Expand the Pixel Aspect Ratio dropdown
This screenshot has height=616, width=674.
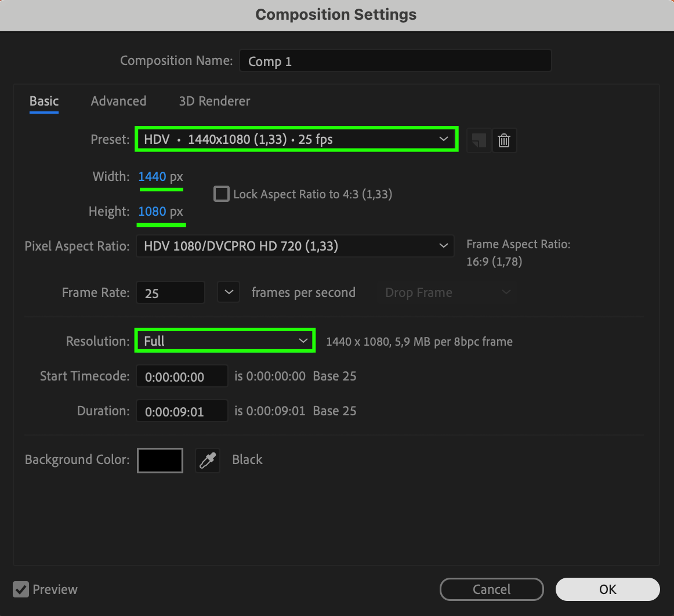[295, 246]
